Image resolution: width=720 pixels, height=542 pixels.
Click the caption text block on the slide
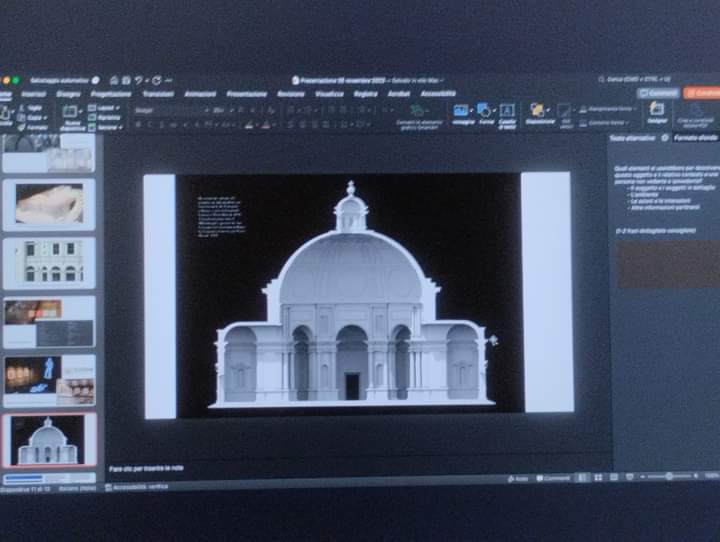tap(221, 217)
